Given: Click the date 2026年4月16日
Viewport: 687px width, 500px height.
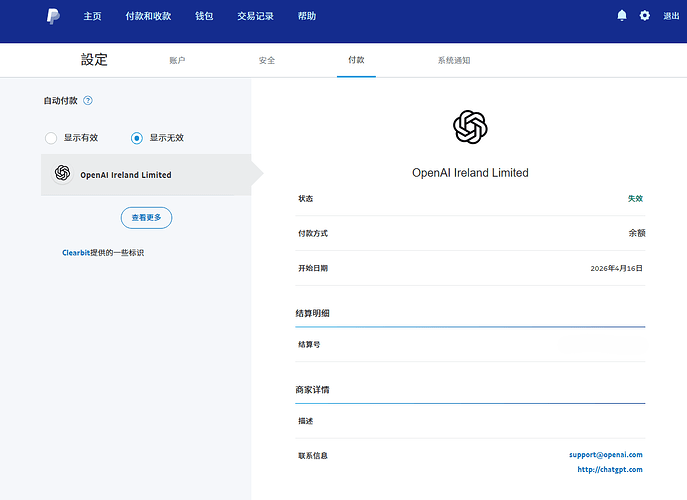Looking at the screenshot, I should [x=616, y=268].
